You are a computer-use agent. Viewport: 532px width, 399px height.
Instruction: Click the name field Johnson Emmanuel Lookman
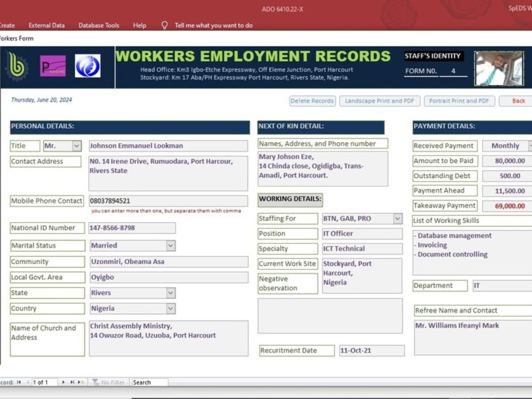pos(168,146)
